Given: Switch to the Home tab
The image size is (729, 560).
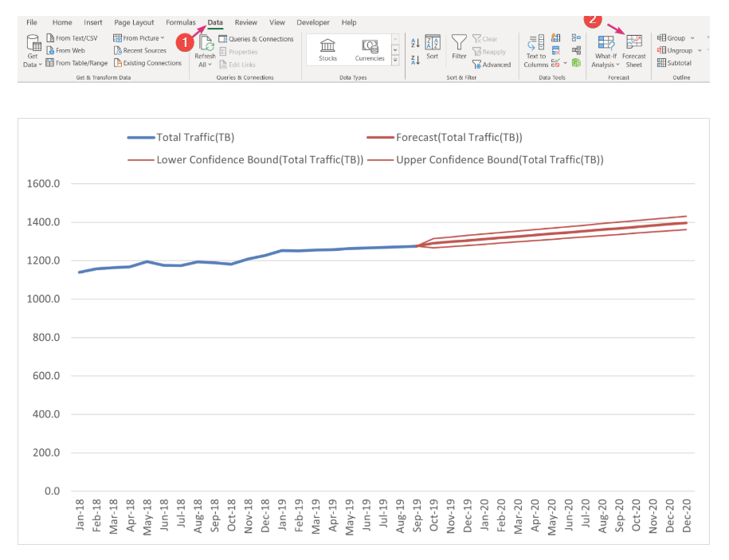Looking at the screenshot, I should click(62, 22).
